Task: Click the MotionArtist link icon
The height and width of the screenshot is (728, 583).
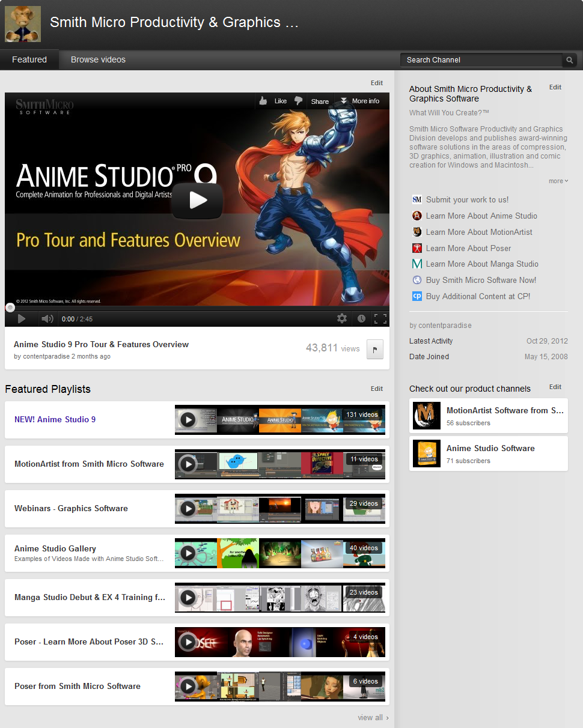Action: pyautogui.click(x=417, y=232)
